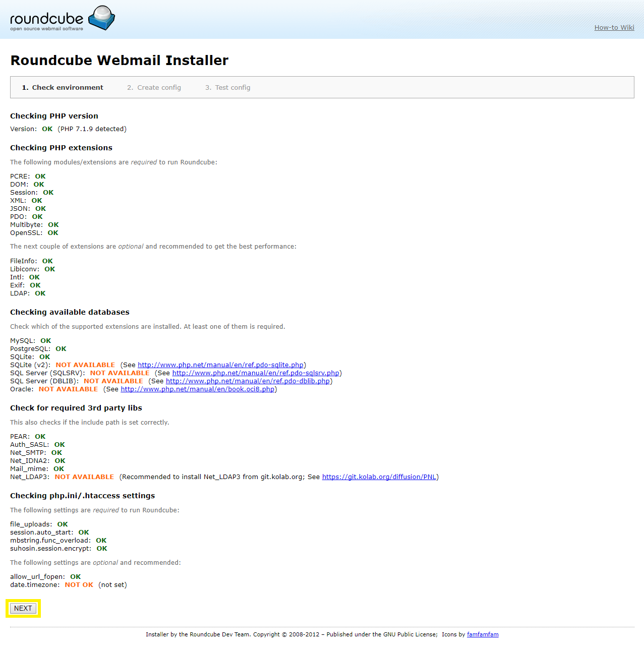
Task: Click the JSON OK row
Action: point(28,209)
